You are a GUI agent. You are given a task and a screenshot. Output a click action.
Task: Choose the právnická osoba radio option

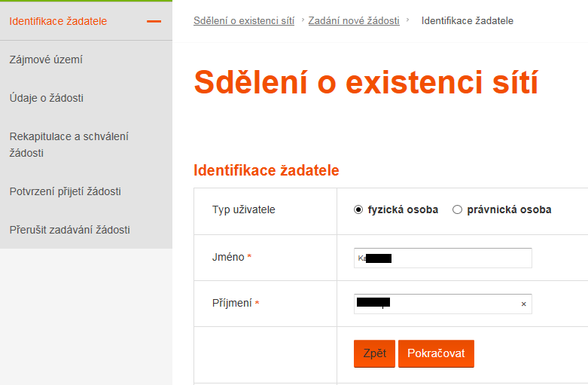coord(457,210)
